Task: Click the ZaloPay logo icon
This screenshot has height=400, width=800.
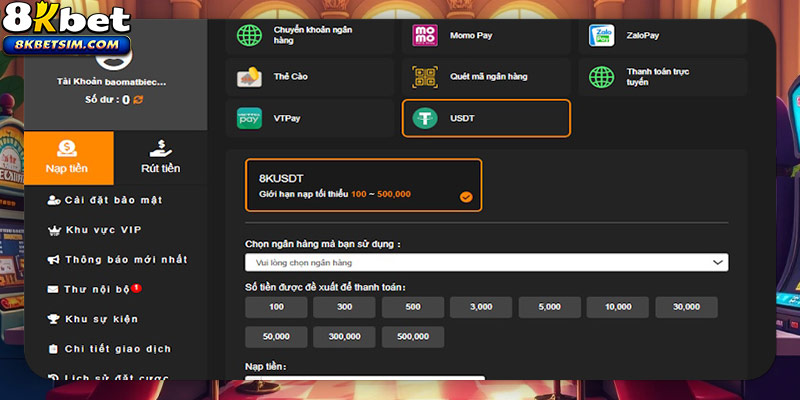Action: [602, 35]
